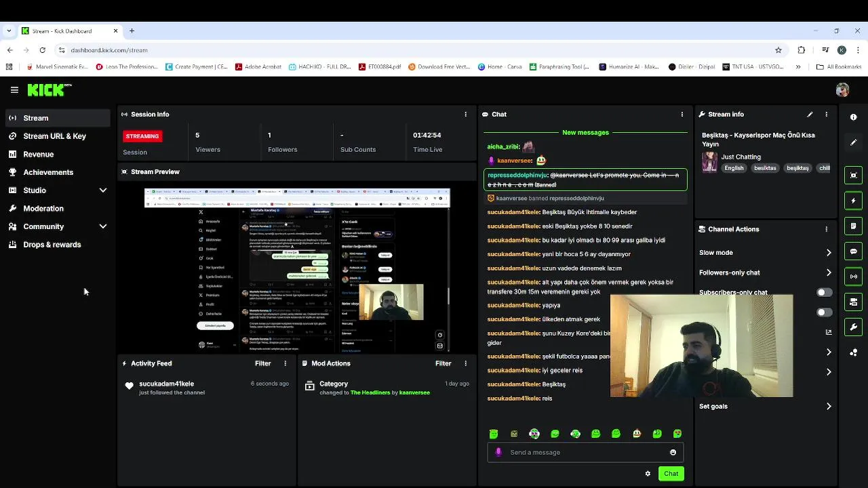Image resolution: width=868 pixels, height=488 pixels.
Task: Toggle the document widget icon in right sidebar
Action: pos(853,226)
